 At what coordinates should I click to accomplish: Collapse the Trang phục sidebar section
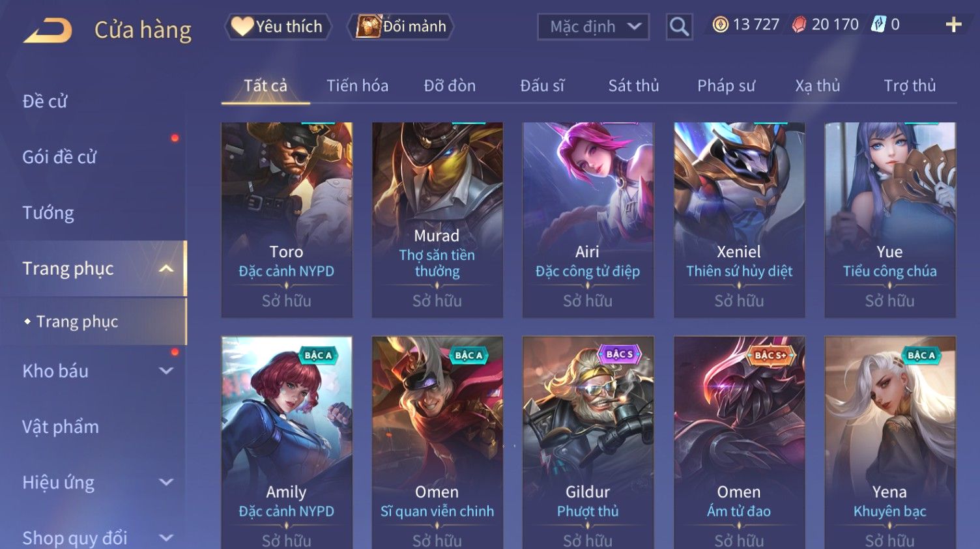coord(167,268)
